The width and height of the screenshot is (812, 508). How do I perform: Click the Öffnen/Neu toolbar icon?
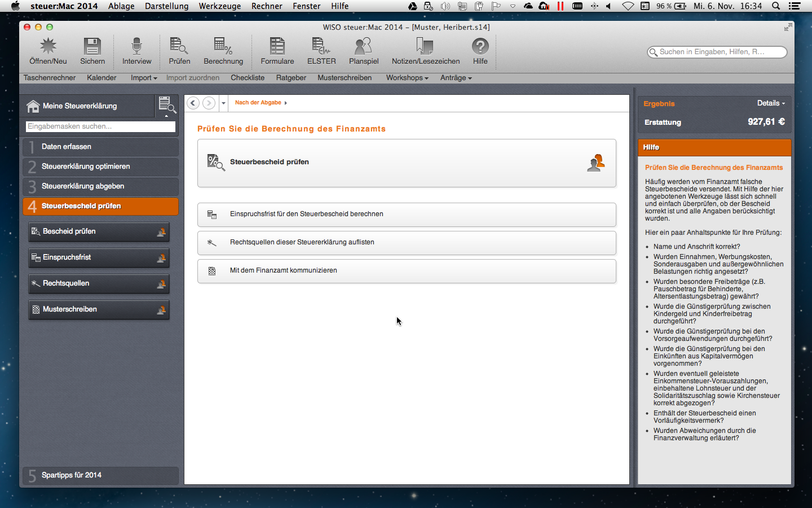(x=48, y=47)
